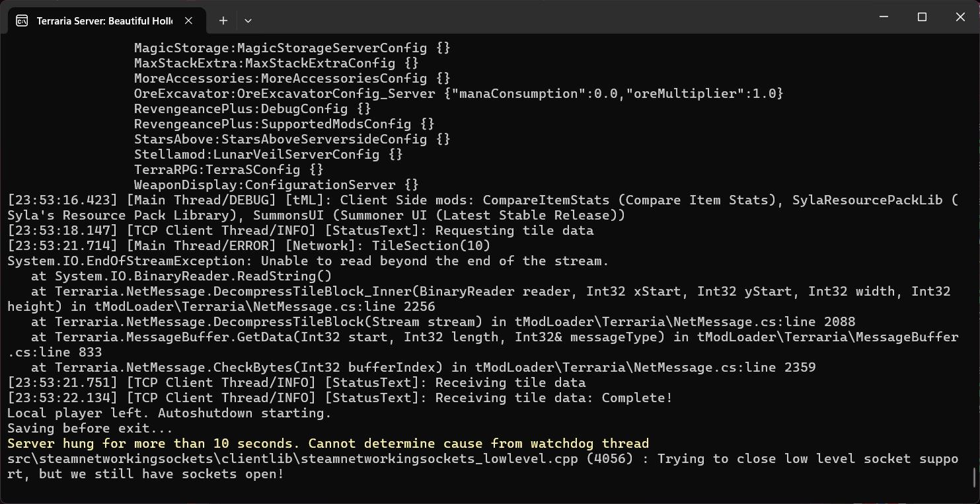This screenshot has height=504, width=980.
Task: Click the terminal scrollbar thumb at the bottom right
Action: [975, 477]
